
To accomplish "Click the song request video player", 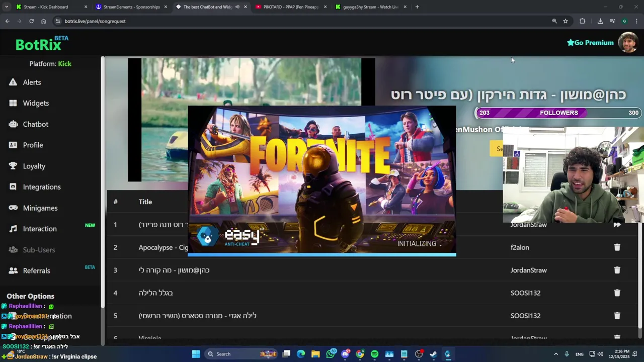I will tap(251, 120).
